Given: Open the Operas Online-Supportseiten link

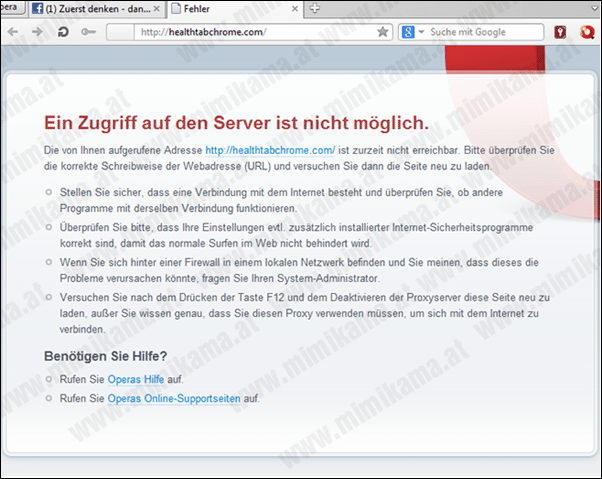Looking at the screenshot, I should tap(174, 398).
